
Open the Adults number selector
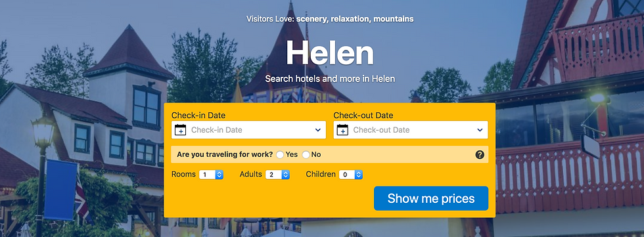[277, 175]
